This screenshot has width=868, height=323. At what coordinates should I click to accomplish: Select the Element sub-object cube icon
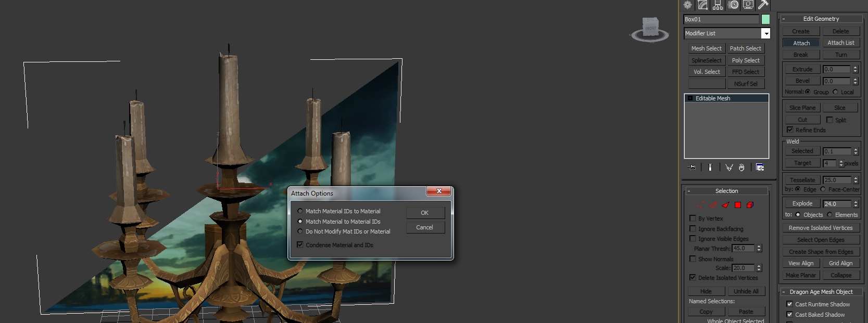[750, 205]
